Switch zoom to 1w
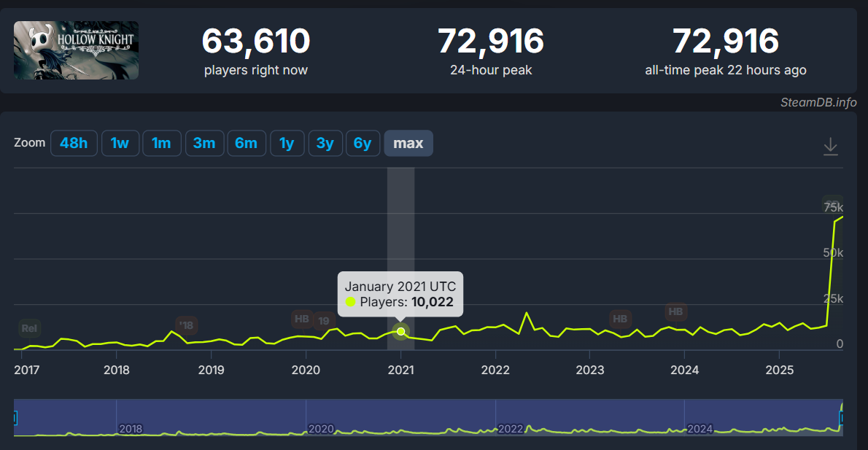This screenshot has width=868, height=450. point(120,144)
